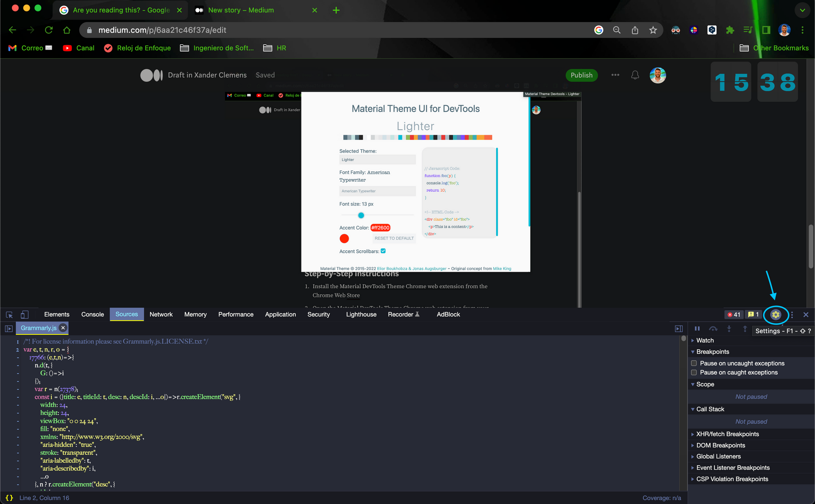Switch to the Console panel
This screenshot has height=504, width=815.
tap(93, 314)
